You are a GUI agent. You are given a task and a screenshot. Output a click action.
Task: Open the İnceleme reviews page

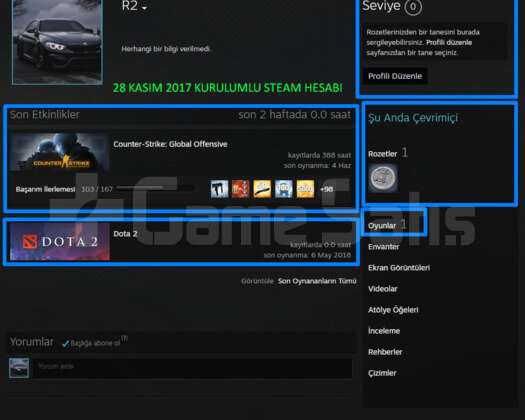coord(384,331)
